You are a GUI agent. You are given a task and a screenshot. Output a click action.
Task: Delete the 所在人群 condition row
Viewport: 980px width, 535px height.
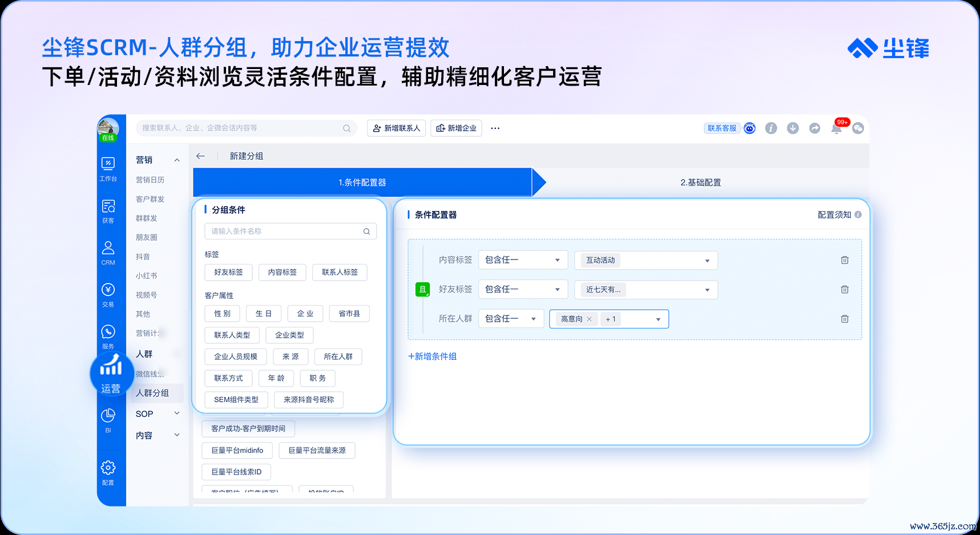[845, 319]
